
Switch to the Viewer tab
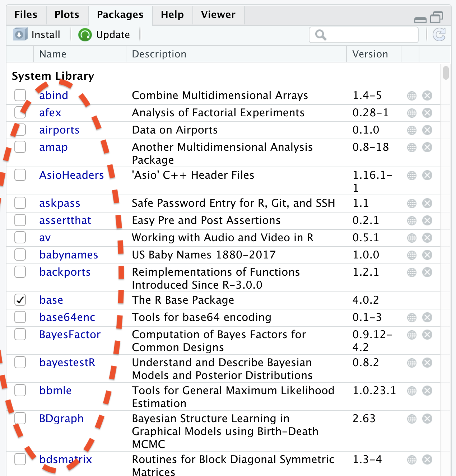218,15
